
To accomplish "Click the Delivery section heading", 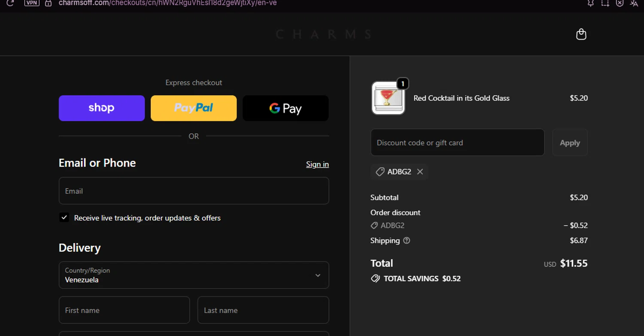I will tap(79, 248).
